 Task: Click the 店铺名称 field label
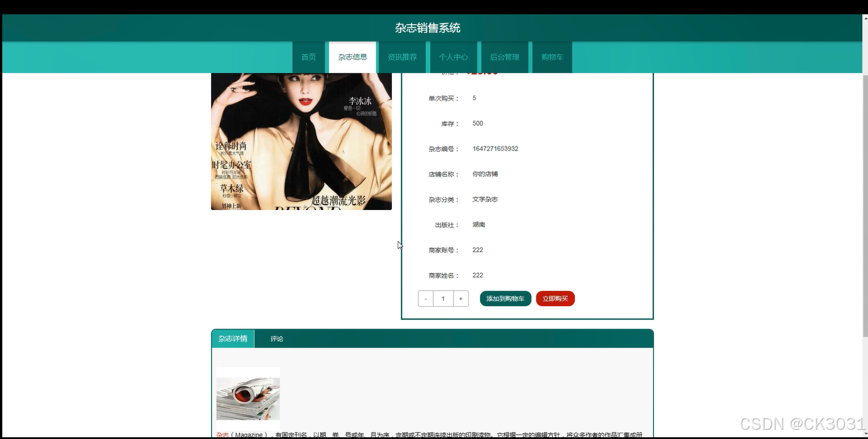pos(443,175)
